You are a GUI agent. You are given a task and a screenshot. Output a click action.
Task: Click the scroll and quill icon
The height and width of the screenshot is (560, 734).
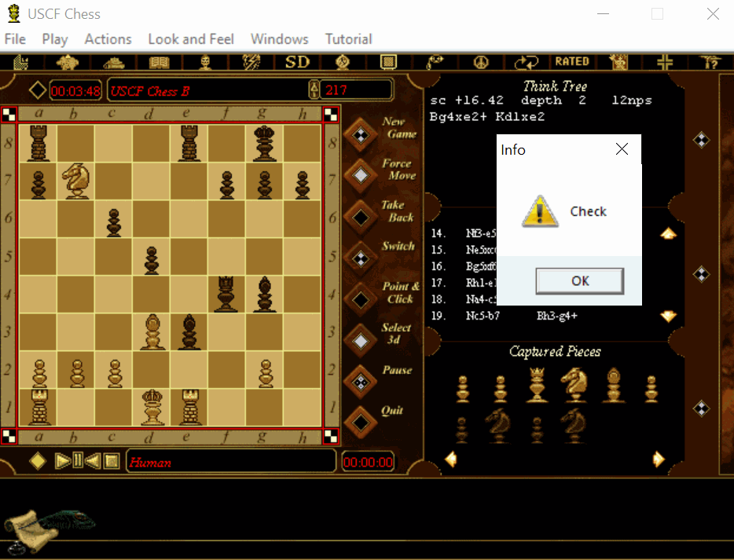pos(50,532)
